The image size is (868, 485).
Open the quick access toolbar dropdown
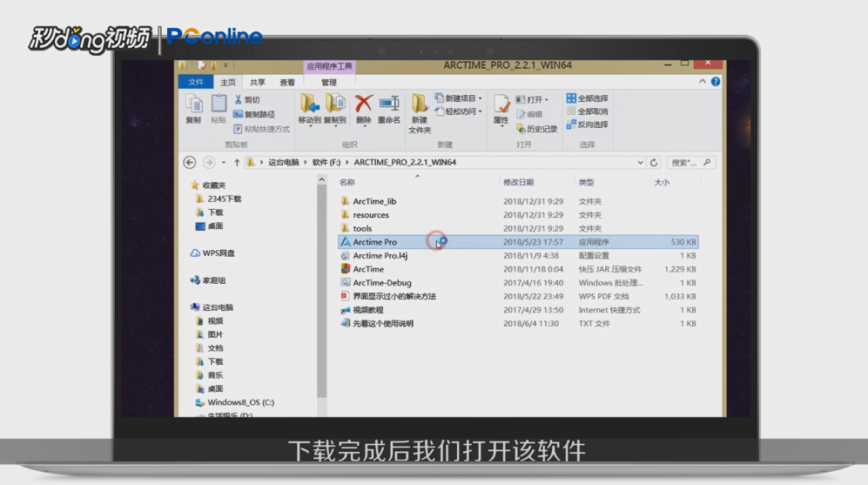[x=225, y=65]
